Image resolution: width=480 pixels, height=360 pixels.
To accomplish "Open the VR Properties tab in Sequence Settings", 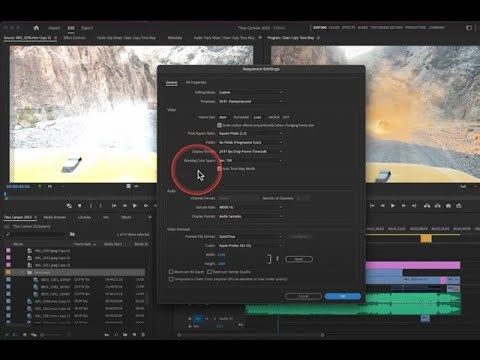I will (x=196, y=82).
